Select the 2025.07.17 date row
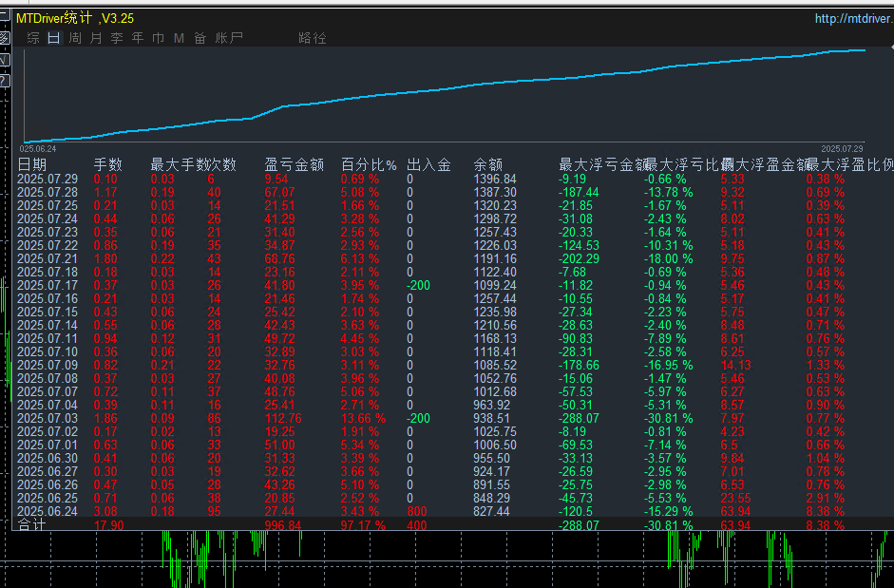This screenshot has height=588, width=894. [48, 285]
